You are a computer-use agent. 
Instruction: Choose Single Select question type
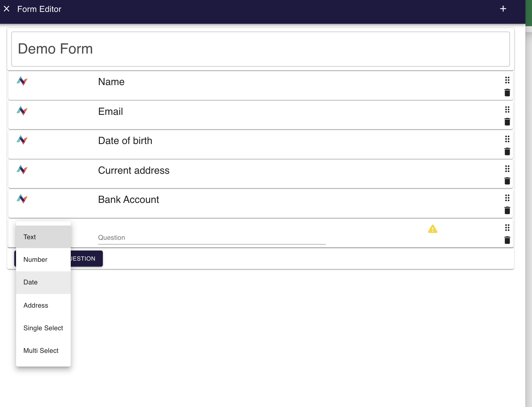pyautogui.click(x=43, y=328)
